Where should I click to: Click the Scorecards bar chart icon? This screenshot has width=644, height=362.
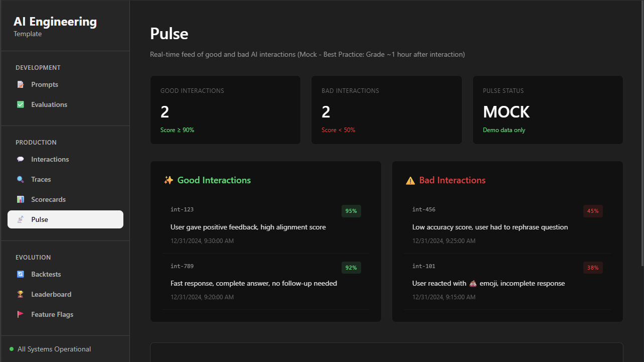click(21, 199)
